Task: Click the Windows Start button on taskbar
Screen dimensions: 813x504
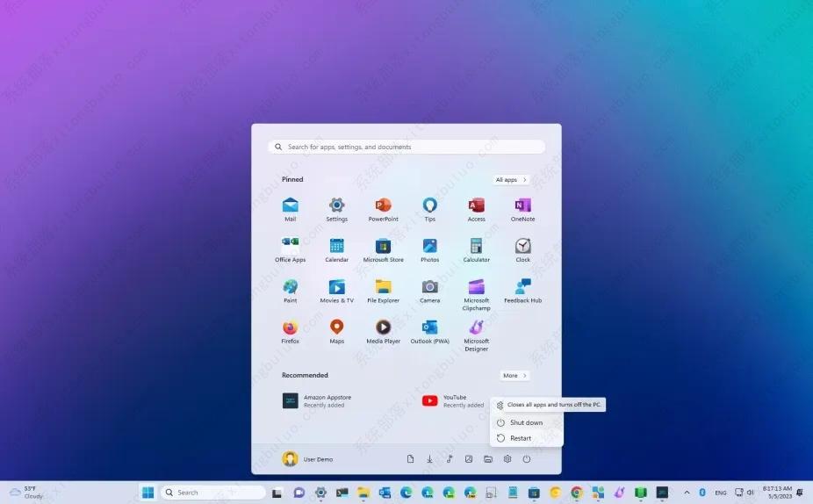Action: [147, 493]
